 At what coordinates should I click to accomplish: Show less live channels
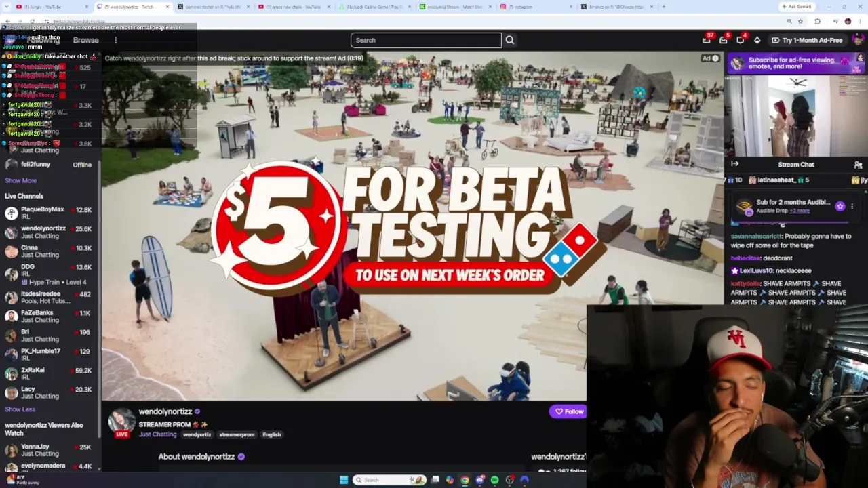pyautogui.click(x=20, y=409)
